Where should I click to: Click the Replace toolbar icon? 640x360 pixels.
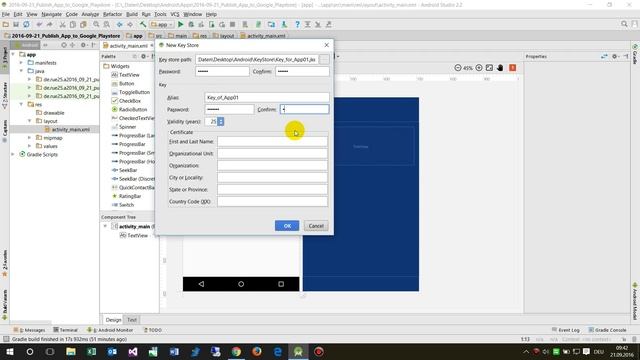tap(106, 24)
